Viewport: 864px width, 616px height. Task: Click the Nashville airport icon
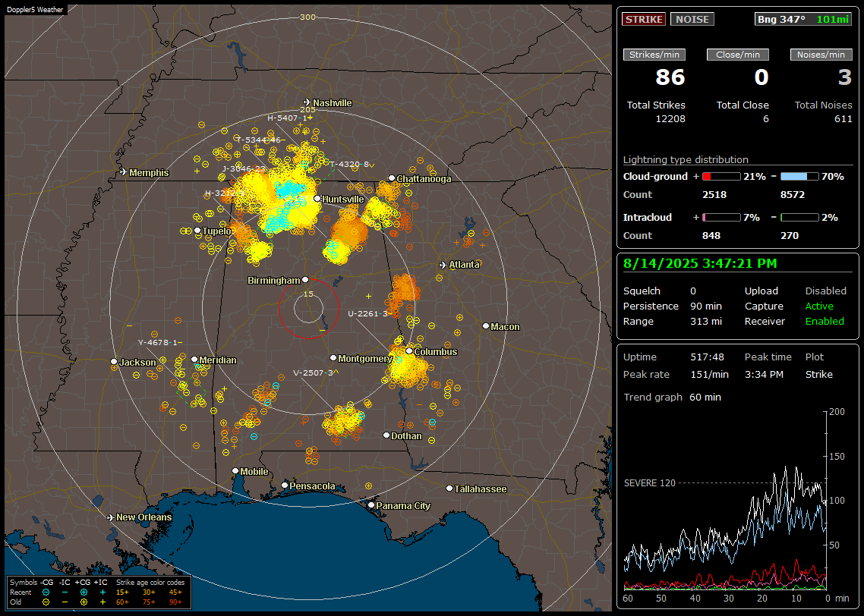click(307, 102)
